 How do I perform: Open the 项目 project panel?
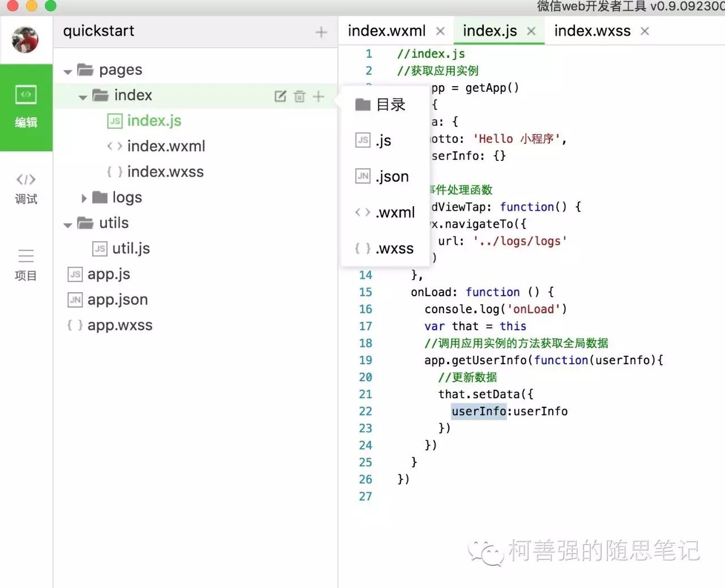(26, 265)
